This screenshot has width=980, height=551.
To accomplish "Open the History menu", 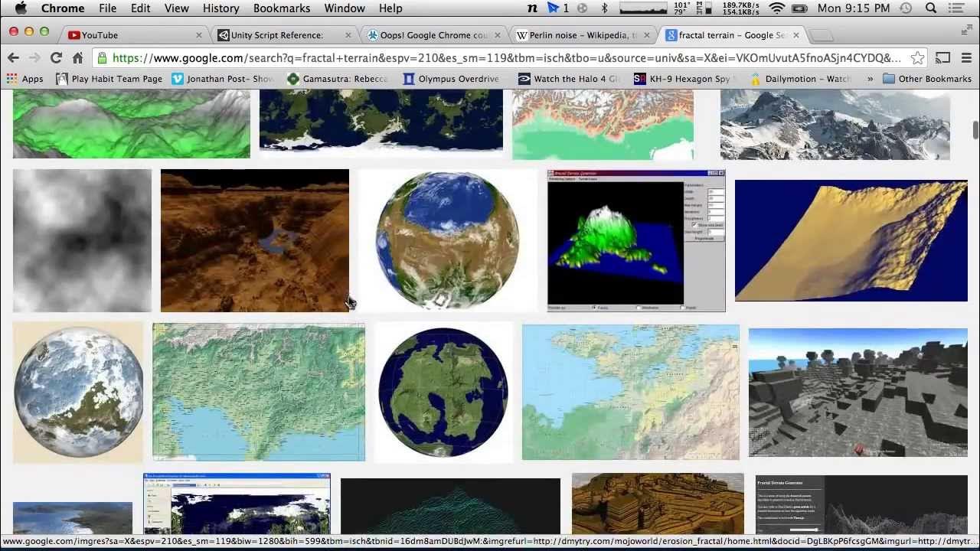I will [x=220, y=8].
